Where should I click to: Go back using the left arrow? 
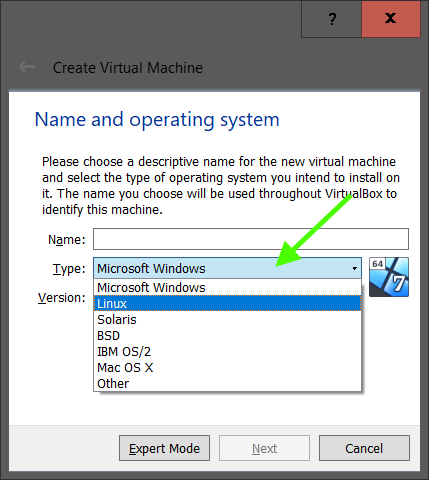(x=27, y=67)
